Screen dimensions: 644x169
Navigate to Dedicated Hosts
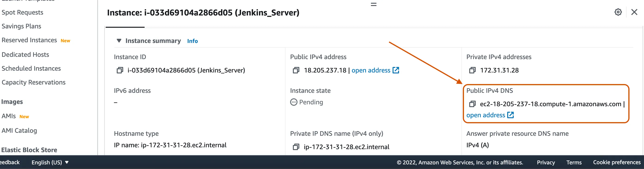[x=25, y=55]
